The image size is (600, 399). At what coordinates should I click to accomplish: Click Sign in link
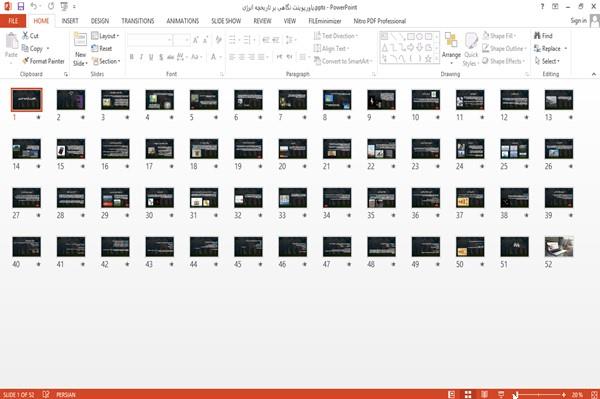tap(579, 21)
